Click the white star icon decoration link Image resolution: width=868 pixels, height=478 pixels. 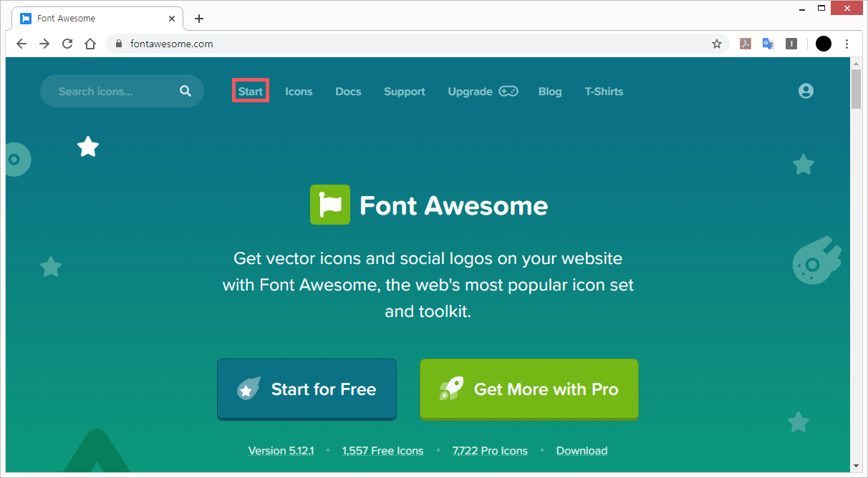pos(88,147)
